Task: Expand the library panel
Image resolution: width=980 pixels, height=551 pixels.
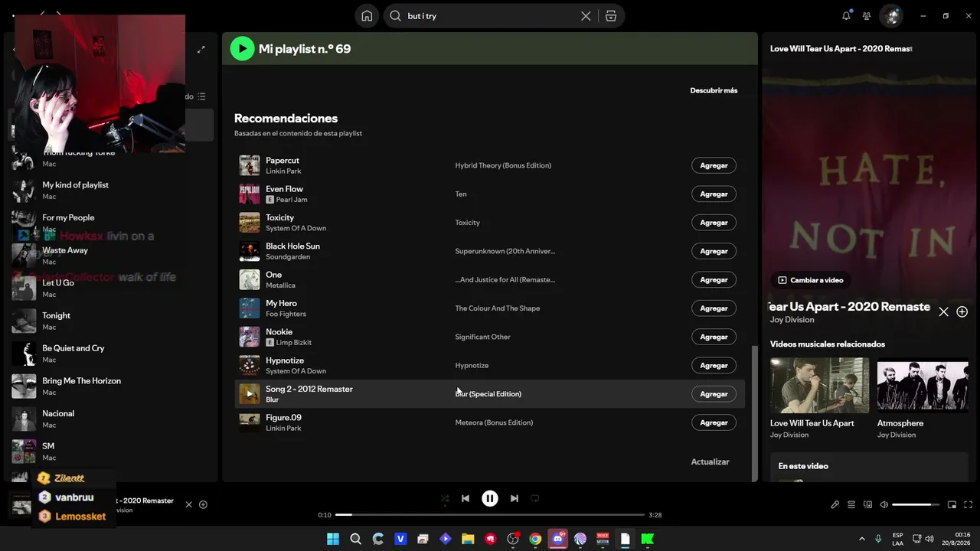Action: 201,50
